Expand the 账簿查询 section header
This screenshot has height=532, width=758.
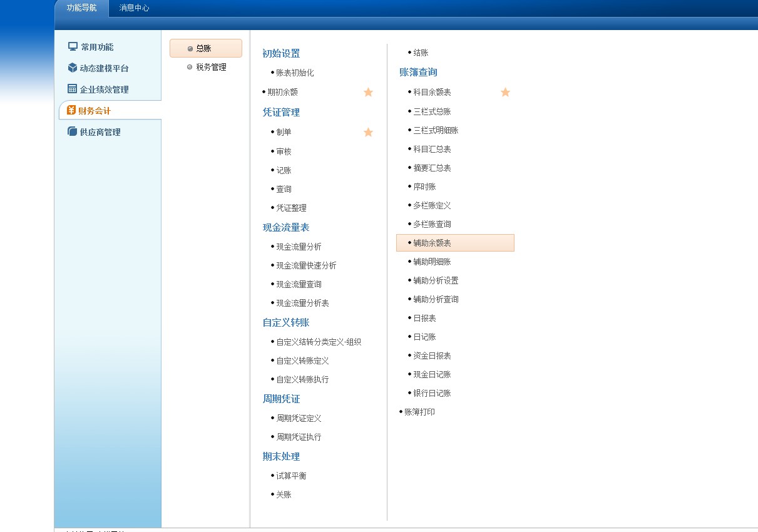click(418, 72)
